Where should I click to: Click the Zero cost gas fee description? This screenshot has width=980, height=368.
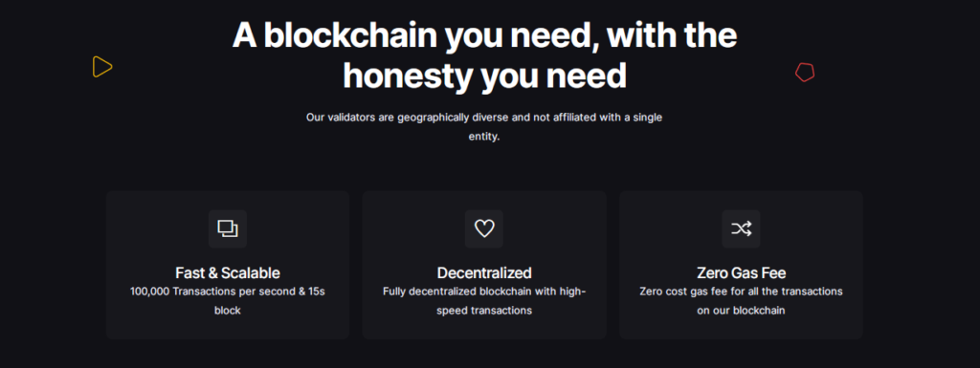tap(742, 301)
